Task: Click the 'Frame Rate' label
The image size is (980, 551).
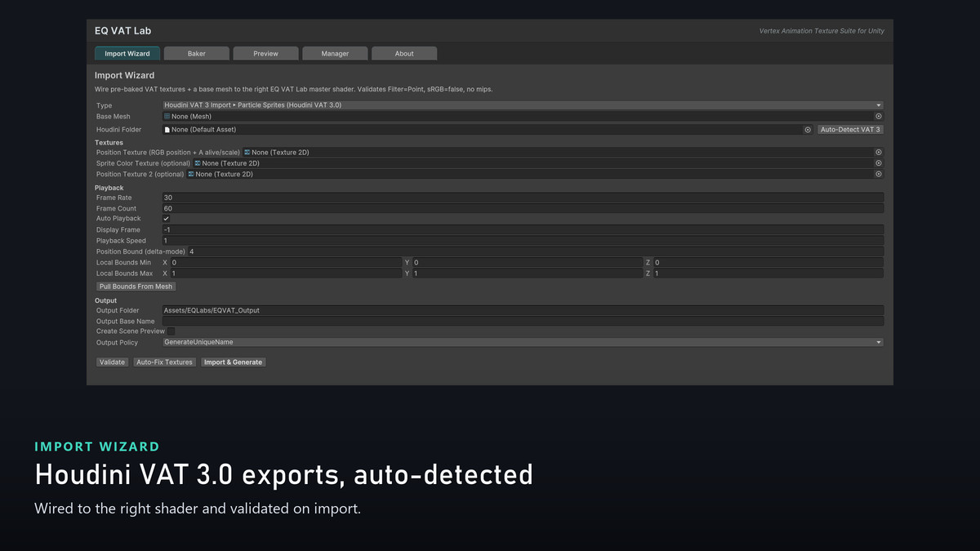Action: pos(114,198)
